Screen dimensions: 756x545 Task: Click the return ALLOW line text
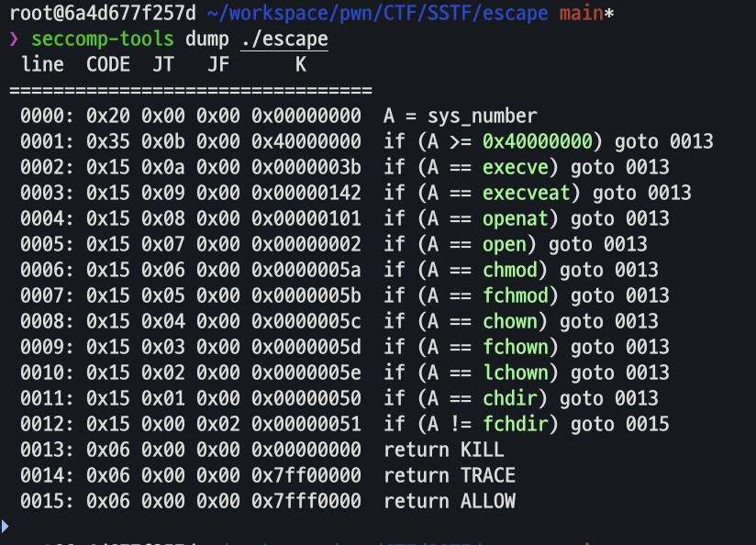click(x=450, y=501)
